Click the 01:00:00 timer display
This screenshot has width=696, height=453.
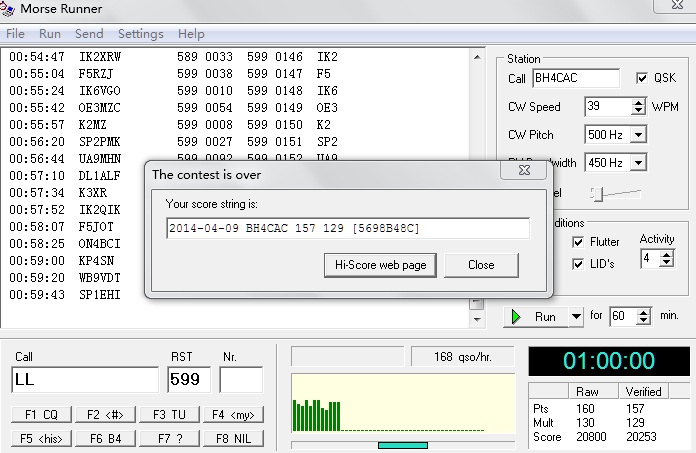click(x=609, y=361)
